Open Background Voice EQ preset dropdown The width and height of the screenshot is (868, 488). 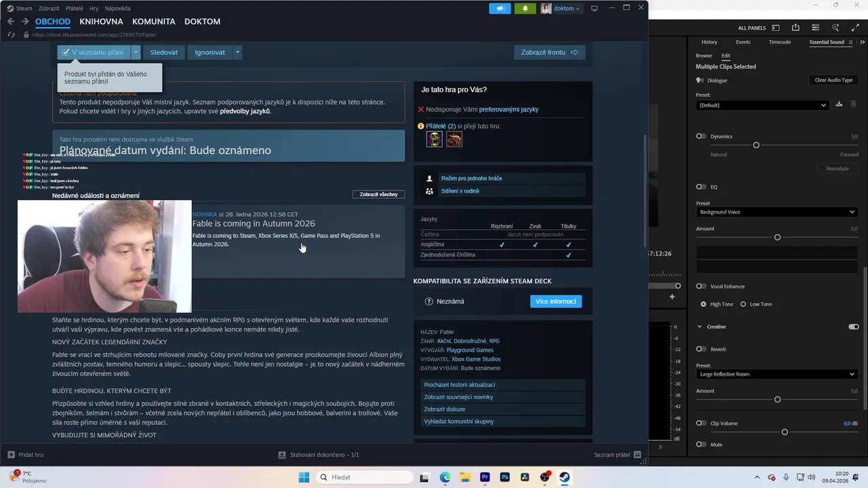[777, 212]
